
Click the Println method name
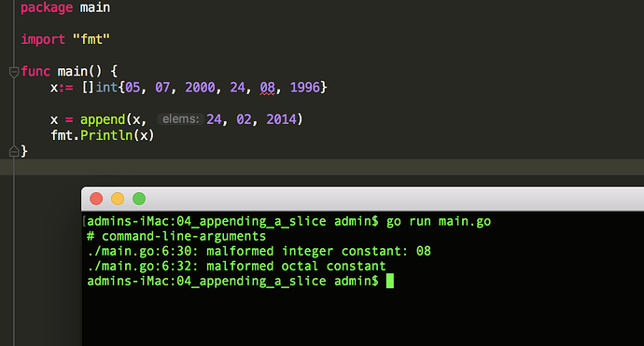click(x=106, y=135)
